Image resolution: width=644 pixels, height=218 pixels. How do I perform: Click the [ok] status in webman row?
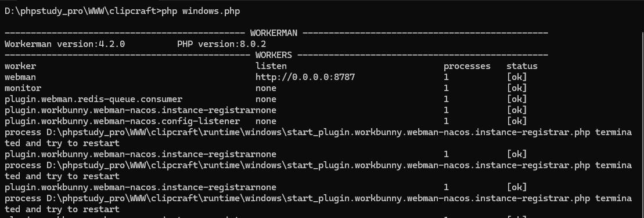(517, 77)
